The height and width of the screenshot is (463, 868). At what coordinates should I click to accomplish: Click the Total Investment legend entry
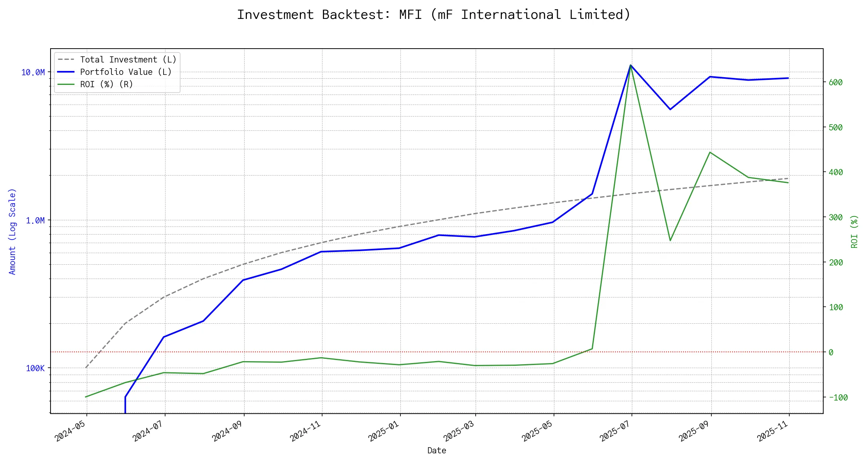[128, 60]
